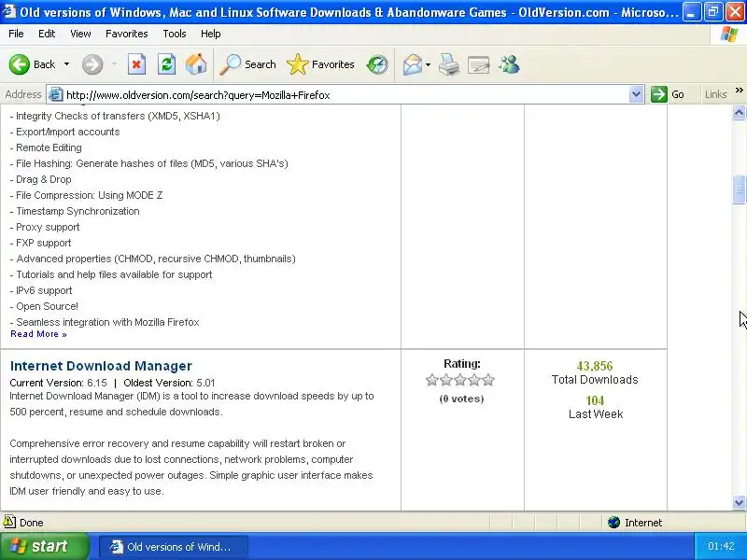747x560 pixels.
Task: Click the Address bar URL field
Action: (x=345, y=95)
